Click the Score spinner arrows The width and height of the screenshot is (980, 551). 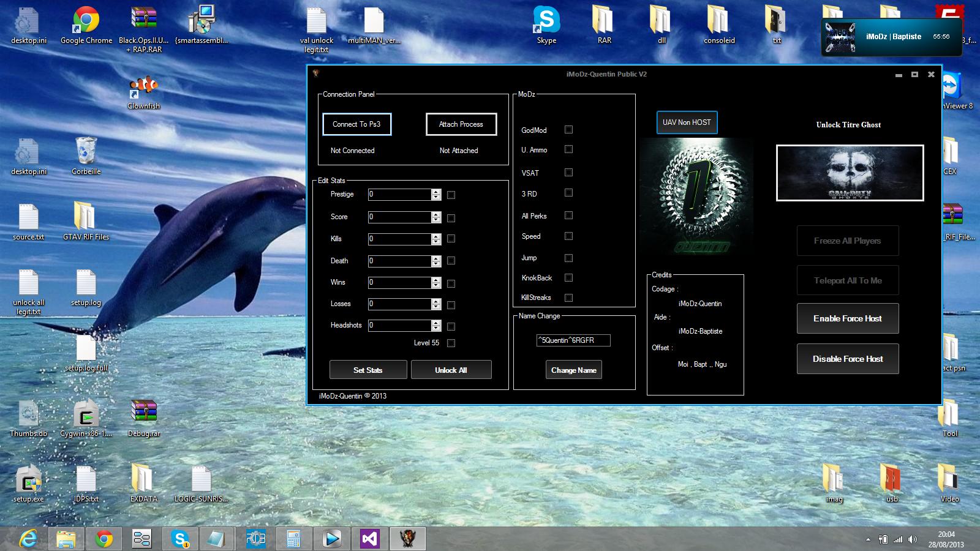(x=436, y=217)
